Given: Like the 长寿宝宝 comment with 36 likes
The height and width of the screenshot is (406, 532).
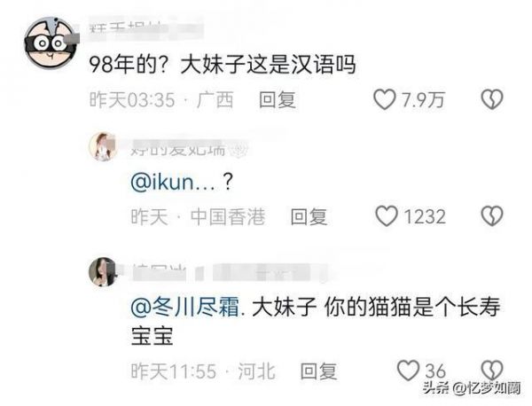Looking at the screenshot, I should [408, 370].
